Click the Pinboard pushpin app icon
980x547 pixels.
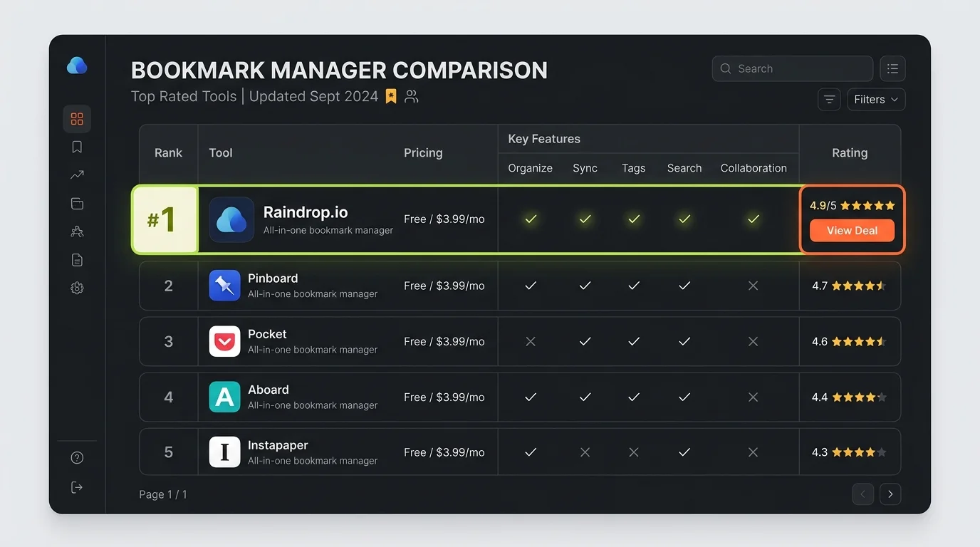click(x=224, y=286)
